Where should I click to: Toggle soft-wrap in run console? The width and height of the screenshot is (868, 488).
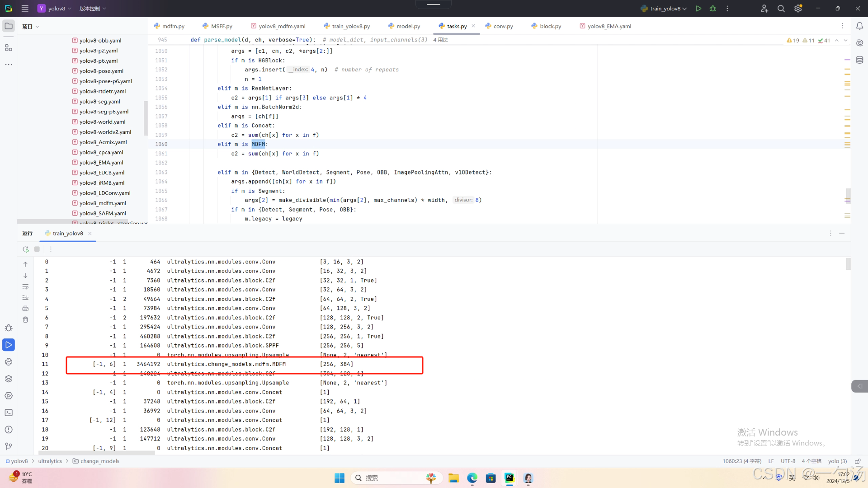pyautogui.click(x=25, y=286)
